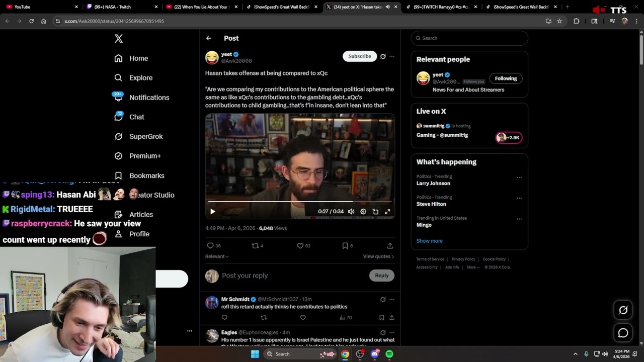Click the Grok icon on Eagles' reply
This screenshot has height=362, width=644.
pos(383,333)
